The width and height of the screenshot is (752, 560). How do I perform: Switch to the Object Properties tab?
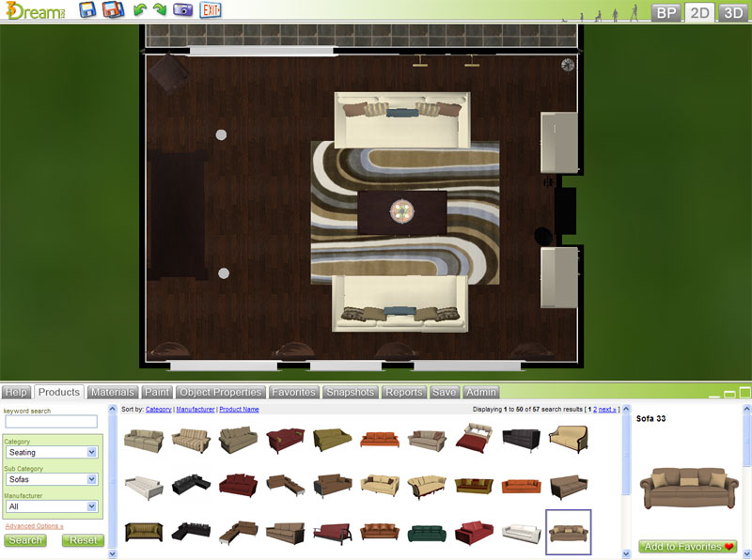(221, 392)
